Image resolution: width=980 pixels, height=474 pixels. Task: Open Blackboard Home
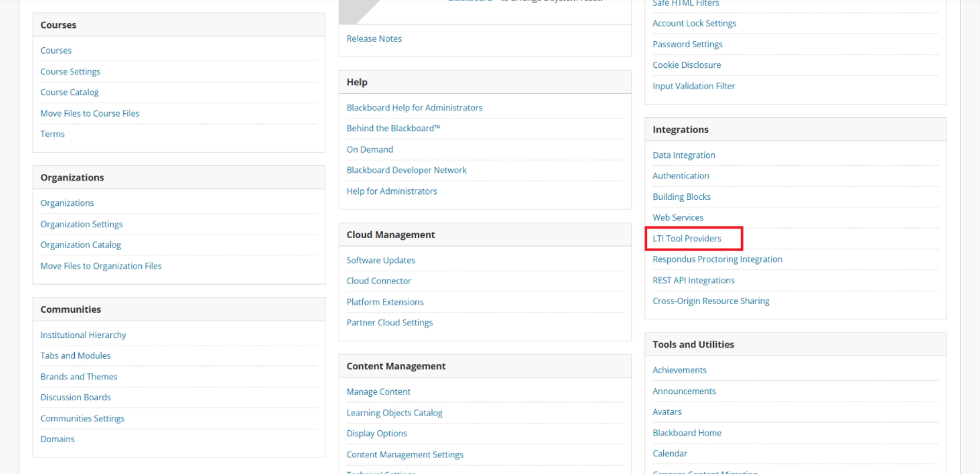point(687,433)
